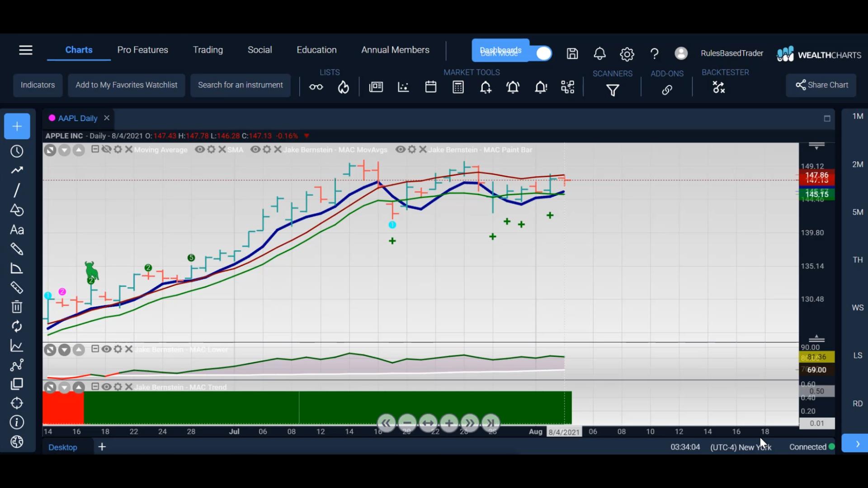Click the Desktop workspace tab
Screen dimensions: 868x488
[63, 447]
